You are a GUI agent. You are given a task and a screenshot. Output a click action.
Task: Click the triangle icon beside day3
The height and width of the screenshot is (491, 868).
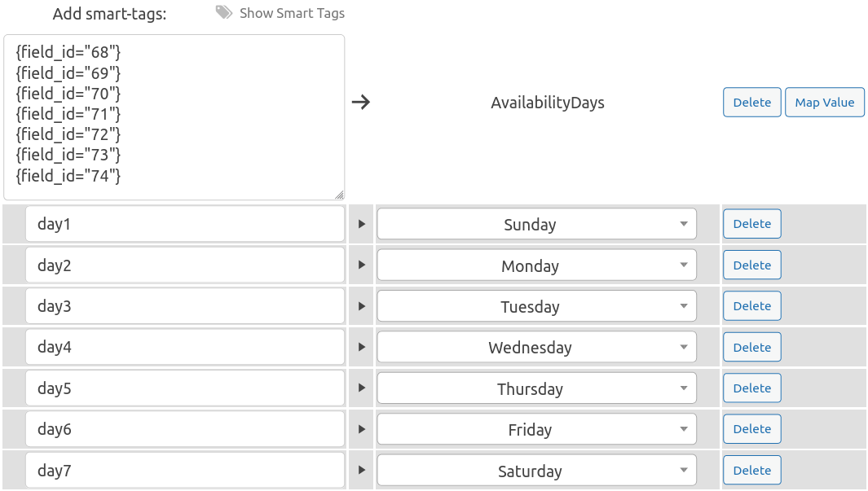pyautogui.click(x=362, y=306)
